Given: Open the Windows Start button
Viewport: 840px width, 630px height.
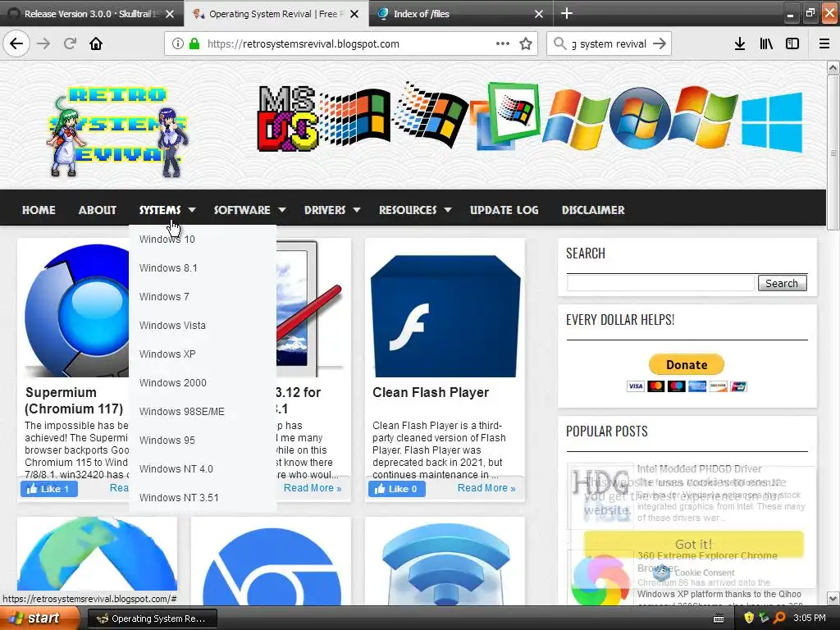Looking at the screenshot, I should pyautogui.click(x=39, y=619).
